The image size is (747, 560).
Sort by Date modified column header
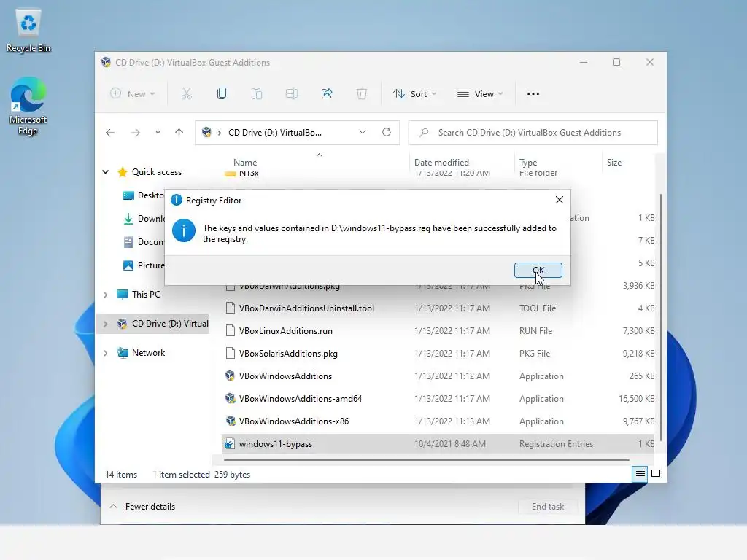coord(441,163)
